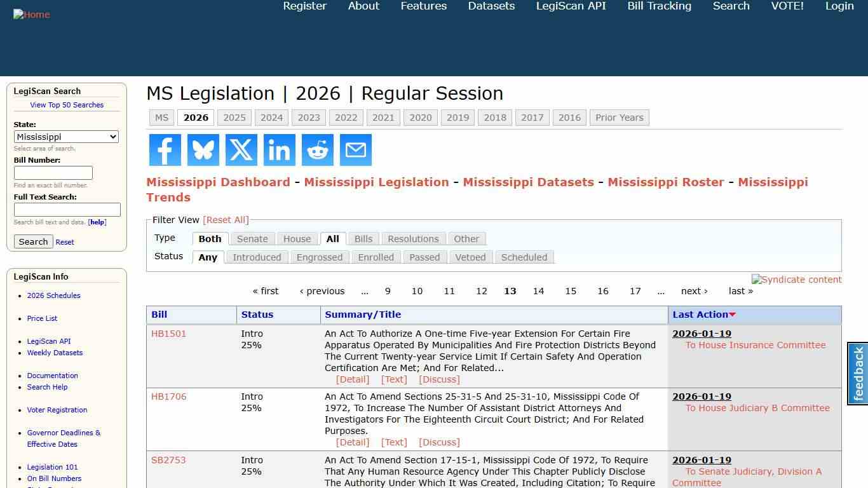The width and height of the screenshot is (868, 488).
Task: Share the page on Facebook
Action: pyautogui.click(x=165, y=150)
